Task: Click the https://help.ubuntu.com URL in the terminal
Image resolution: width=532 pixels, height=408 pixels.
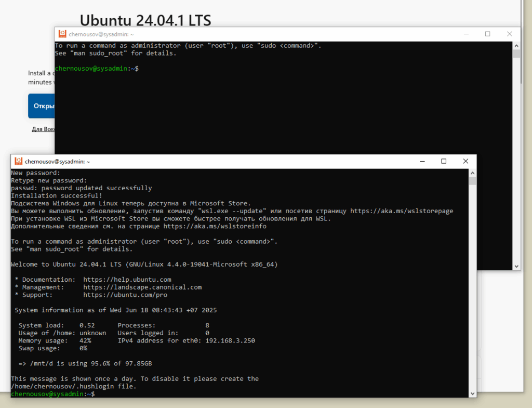Action: (127, 280)
